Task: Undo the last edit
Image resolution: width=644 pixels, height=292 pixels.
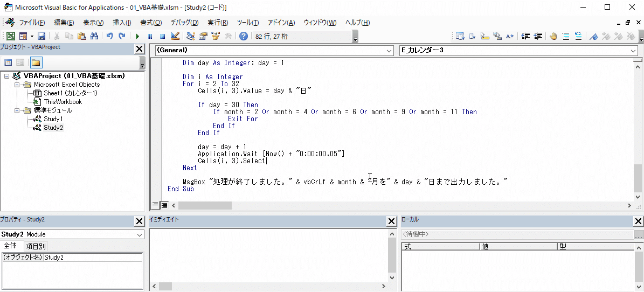Action: coord(109,36)
